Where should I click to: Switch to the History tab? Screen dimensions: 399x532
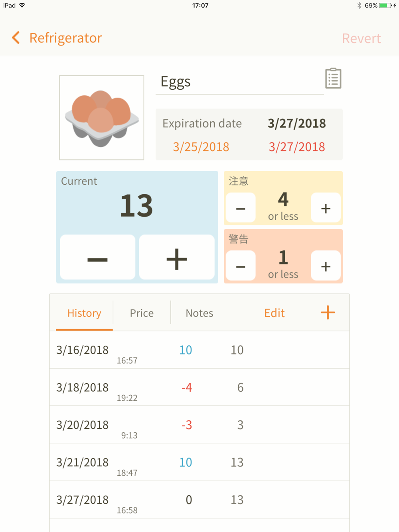click(84, 313)
